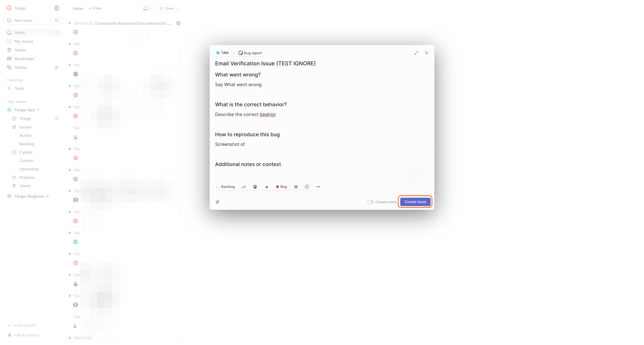The image size is (644, 345).
Task: Click the KV avatar under TAN-6030
Action: [x=76, y=32]
